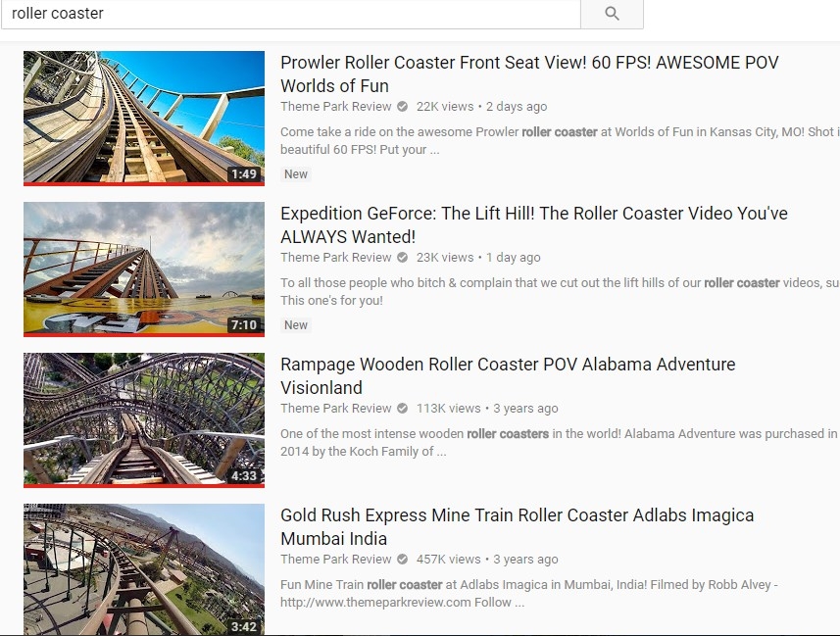The image size is (840, 636).
Task: Click the 4:33 duration badge on the Rampage thumbnail
Action: tap(244, 476)
